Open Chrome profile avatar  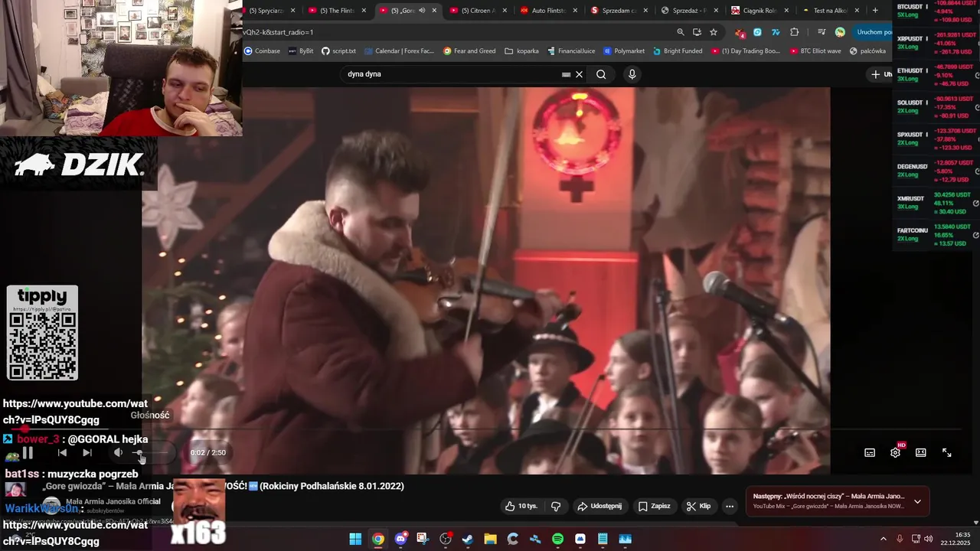pyautogui.click(x=840, y=32)
